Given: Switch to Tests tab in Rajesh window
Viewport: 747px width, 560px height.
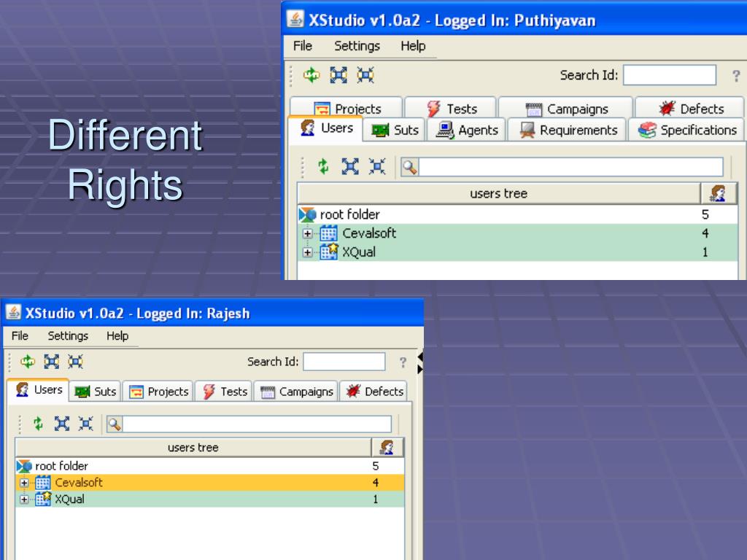Looking at the screenshot, I should [x=225, y=392].
